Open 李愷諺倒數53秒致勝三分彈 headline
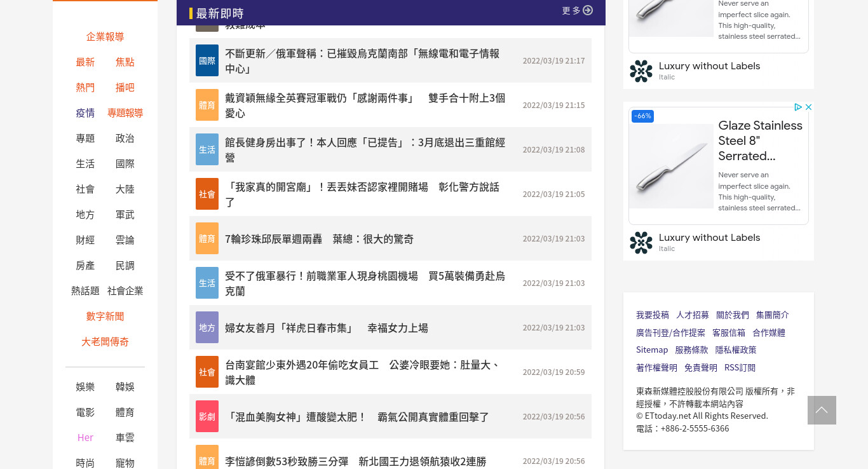 pyautogui.click(x=355, y=461)
